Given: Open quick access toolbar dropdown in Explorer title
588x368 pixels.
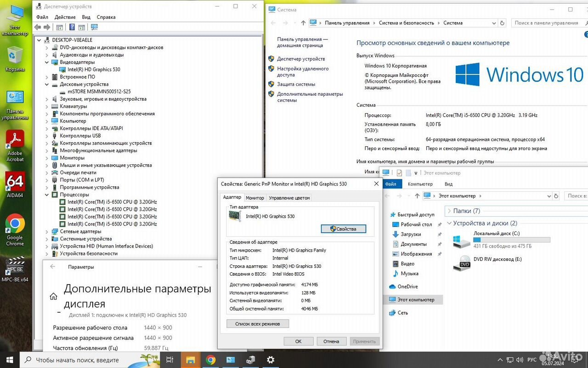Looking at the screenshot, I should tap(416, 173).
